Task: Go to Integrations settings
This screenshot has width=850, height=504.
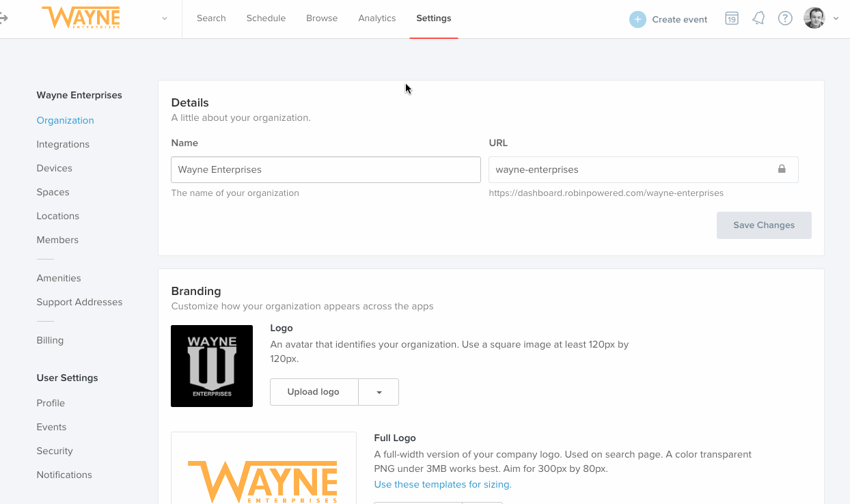Action: click(x=63, y=144)
